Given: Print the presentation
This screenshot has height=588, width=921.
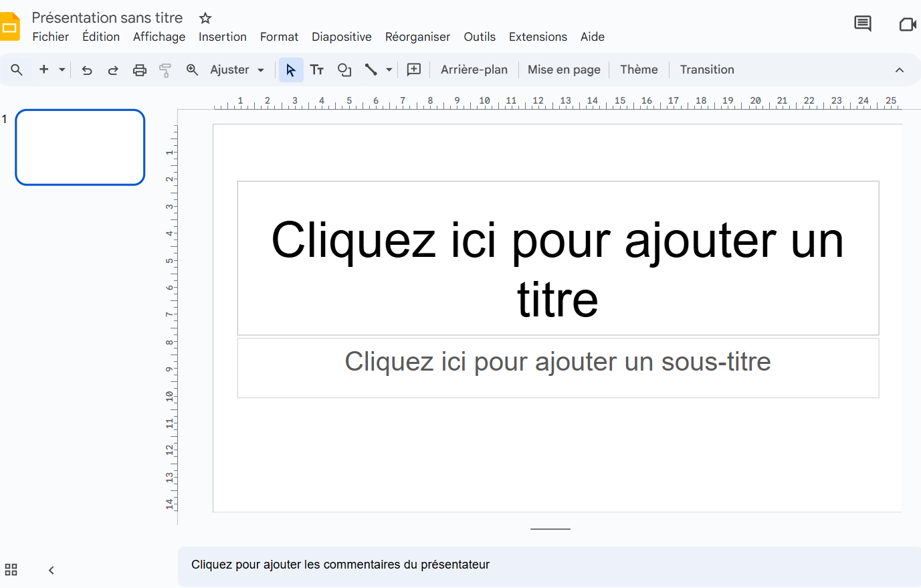Looking at the screenshot, I should pyautogui.click(x=139, y=70).
